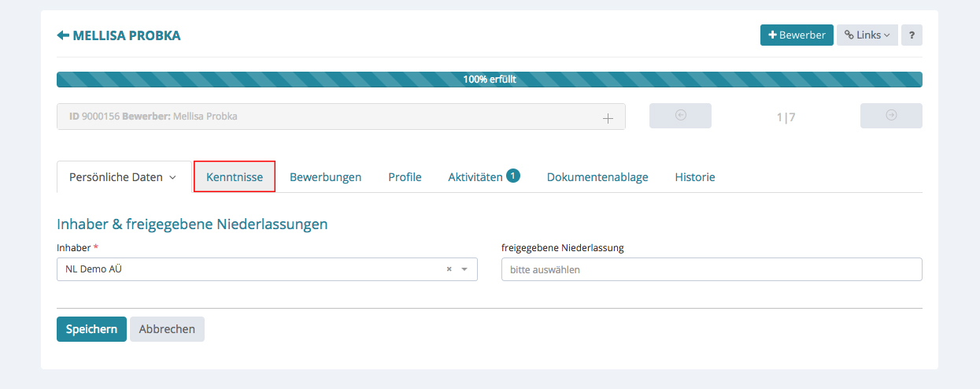This screenshot has height=389, width=980.
Task: Go to next applicant with right arrow
Action: [891, 116]
